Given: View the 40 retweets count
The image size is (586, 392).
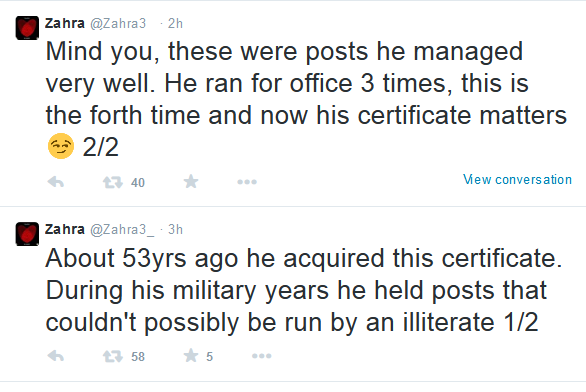Looking at the screenshot, I should click(138, 183).
